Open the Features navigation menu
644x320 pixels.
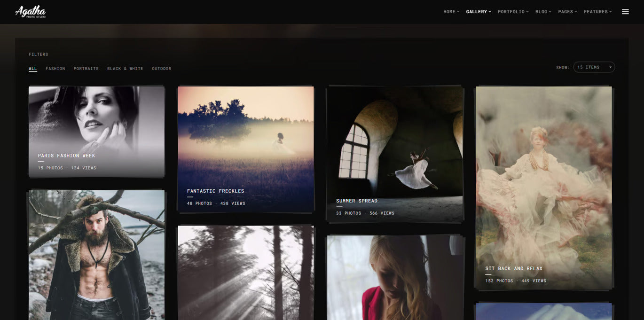click(597, 12)
